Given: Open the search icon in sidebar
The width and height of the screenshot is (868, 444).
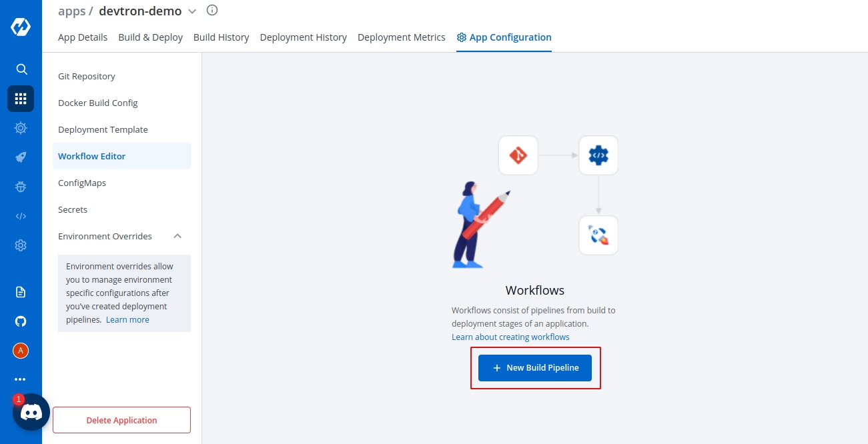Looking at the screenshot, I should pos(21,69).
